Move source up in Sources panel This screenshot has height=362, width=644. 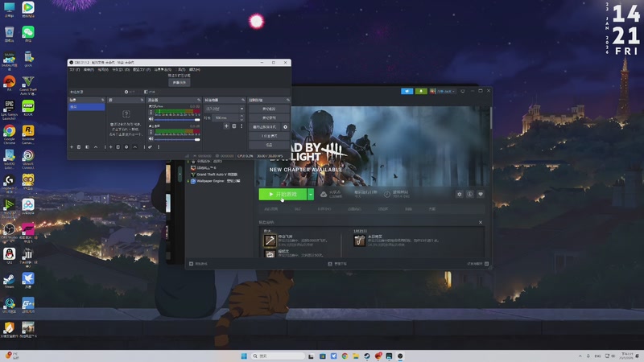(134, 147)
